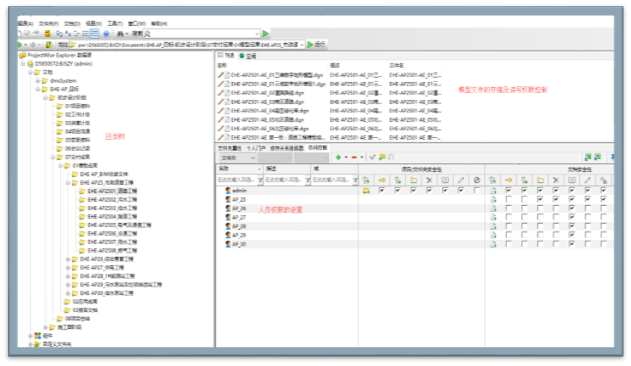Toggle admin's unchecked last folder-security checkbox
Image resolution: width=631 pixels, height=366 pixels.
click(476, 190)
